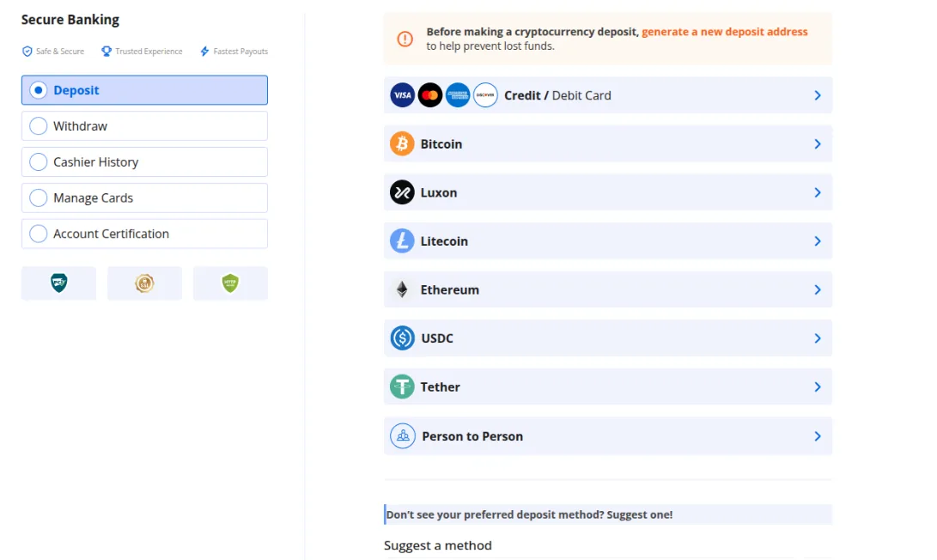Select the Manage Cards radio button

click(x=39, y=198)
